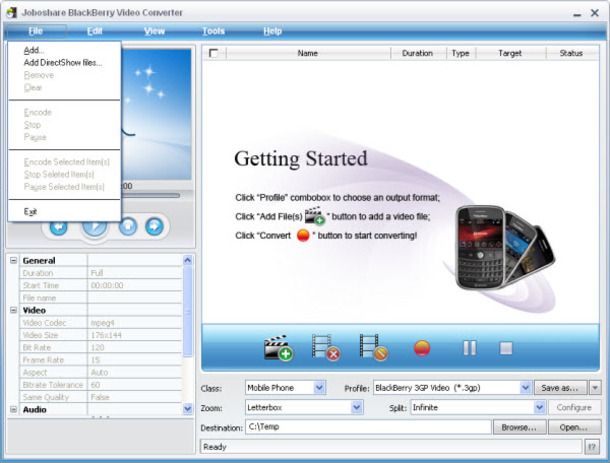
Task: Open the Split dropdown showing Infinite
Action: [x=539, y=407]
